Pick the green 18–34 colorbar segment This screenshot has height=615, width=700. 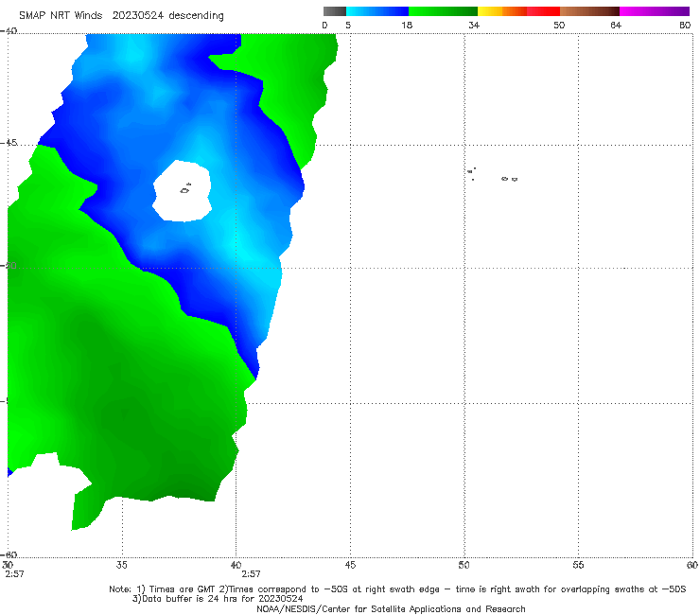[443, 11]
